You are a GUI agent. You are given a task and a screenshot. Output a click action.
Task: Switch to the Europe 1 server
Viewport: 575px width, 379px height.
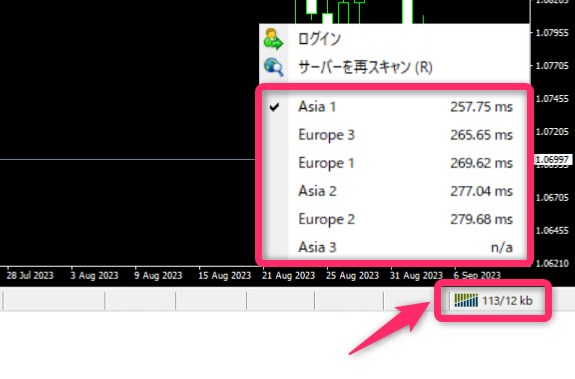click(395, 163)
